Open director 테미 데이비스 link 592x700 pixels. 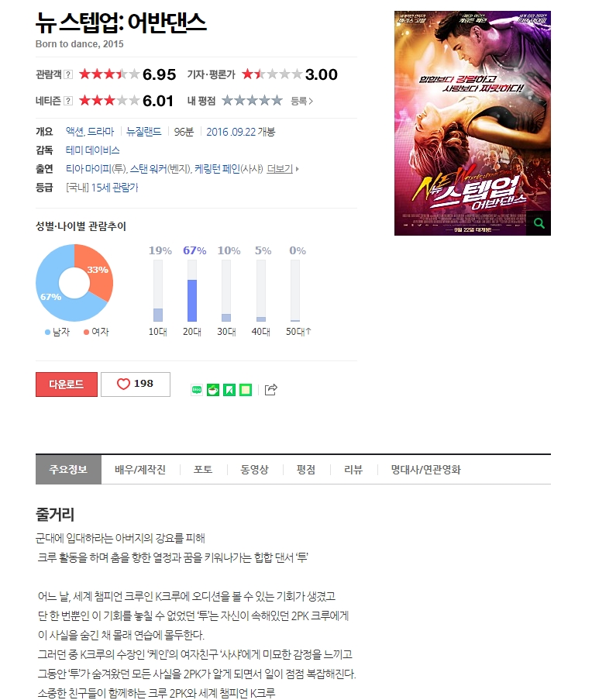93,150
